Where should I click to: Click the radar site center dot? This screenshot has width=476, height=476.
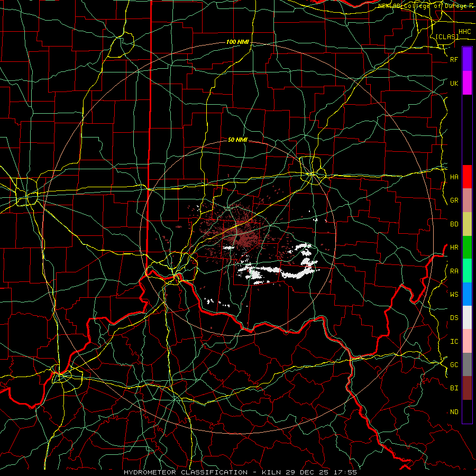pos(239,239)
